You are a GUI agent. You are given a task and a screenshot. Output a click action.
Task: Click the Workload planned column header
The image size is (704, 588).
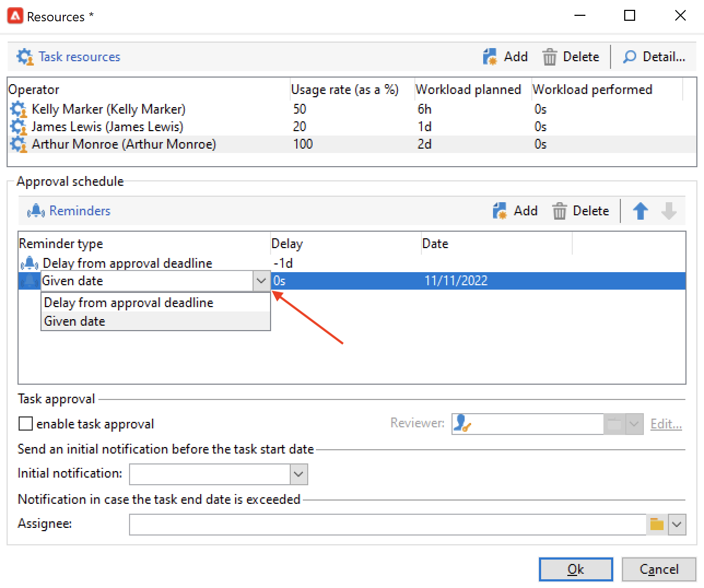point(473,90)
